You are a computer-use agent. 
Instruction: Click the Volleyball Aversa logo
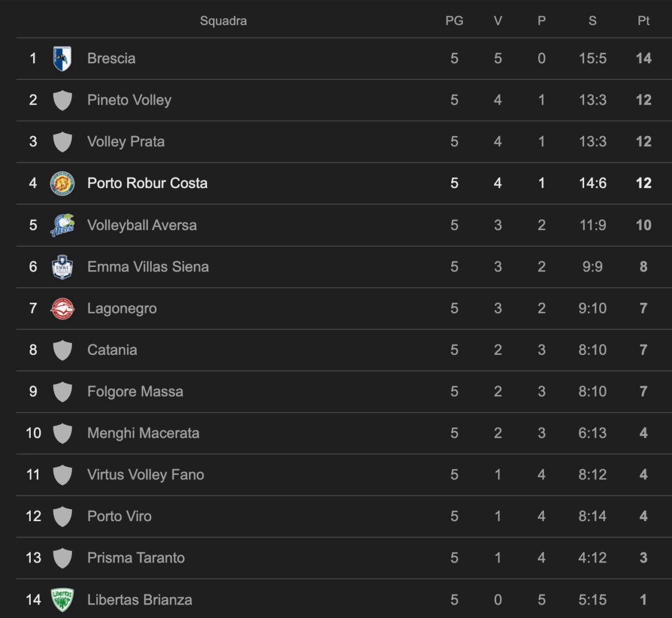pos(62,225)
